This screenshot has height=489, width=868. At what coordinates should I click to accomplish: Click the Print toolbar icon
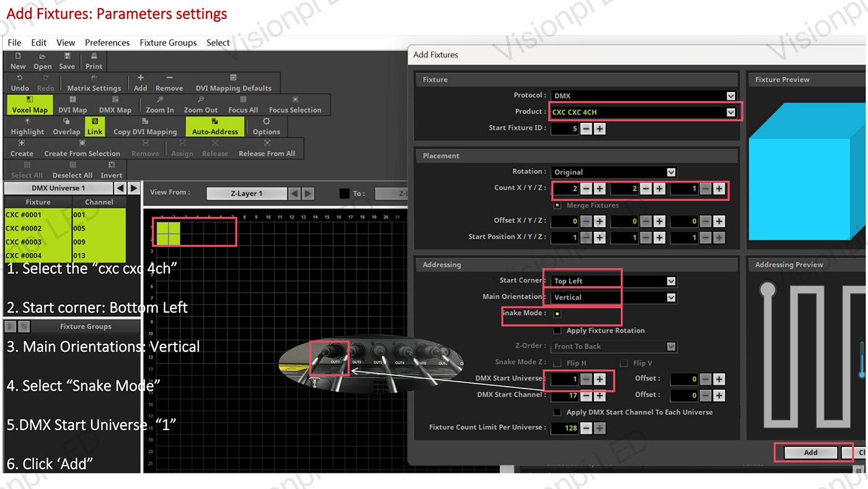[94, 61]
